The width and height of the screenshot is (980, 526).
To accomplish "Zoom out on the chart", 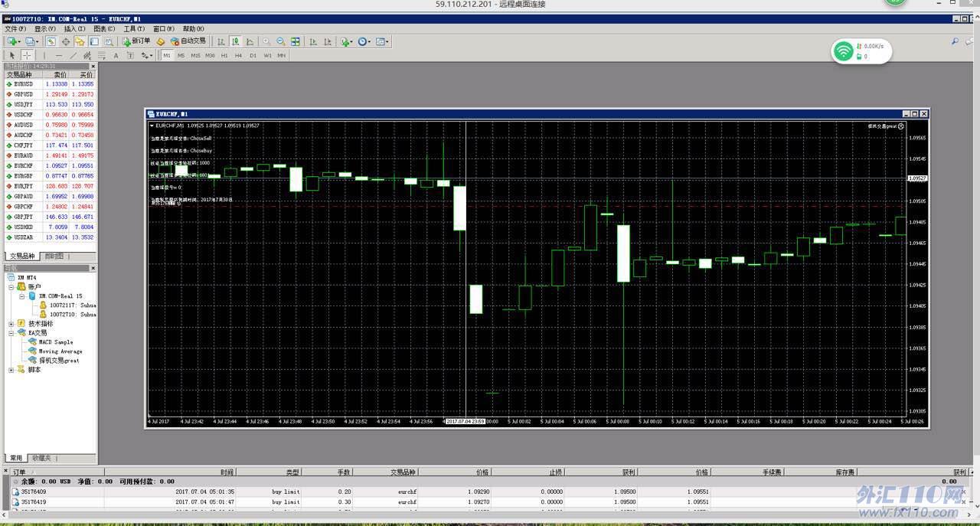I will tap(281, 41).
